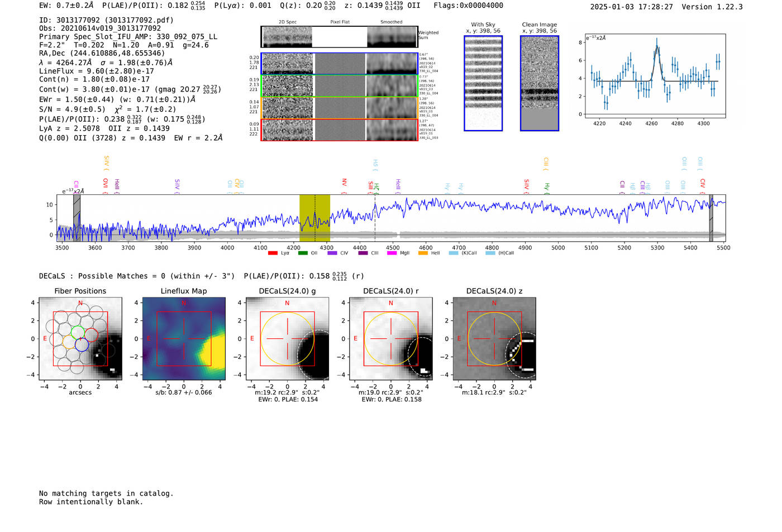Screen dimensions: 782x532
Task: Click the Cont(w) = 3.80 gmag line
Action: tap(130, 89)
